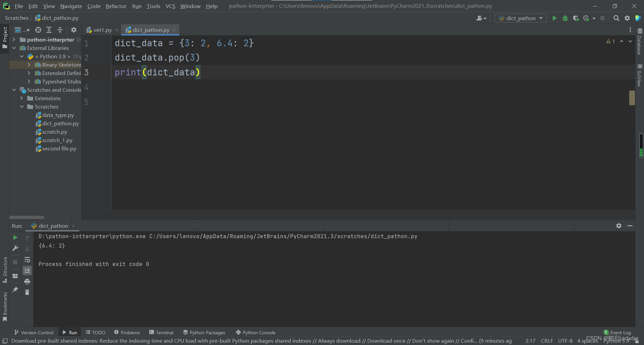
Task: Start debugging with the bug icon
Action: pyautogui.click(x=565, y=18)
